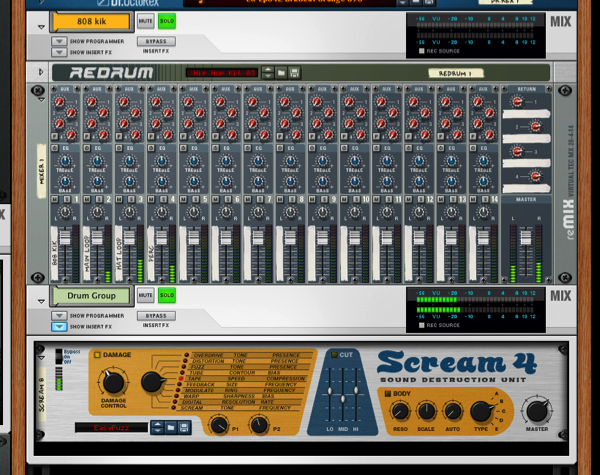
Task: Click the Body AUTO knob
Action: point(452,411)
